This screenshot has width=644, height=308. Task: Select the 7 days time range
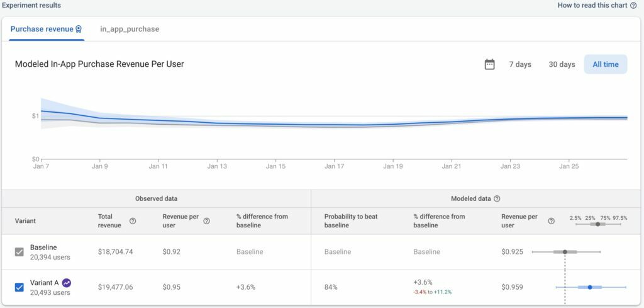tap(520, 64)
